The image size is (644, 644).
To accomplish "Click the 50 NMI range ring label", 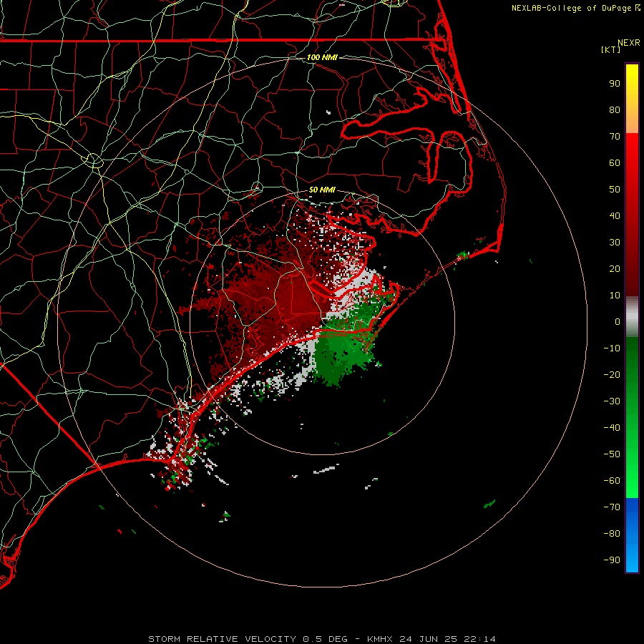I will pyautogui.click(x=322, y=190).
